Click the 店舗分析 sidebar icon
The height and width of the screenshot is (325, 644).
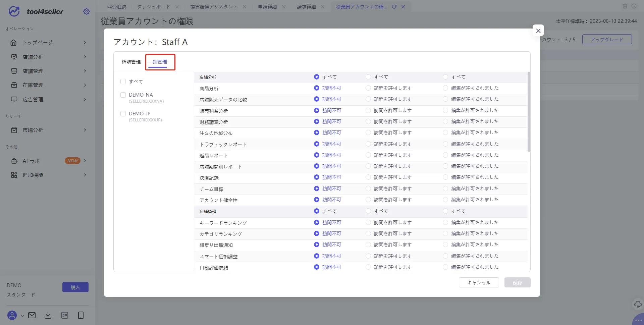tap(14, 57)
